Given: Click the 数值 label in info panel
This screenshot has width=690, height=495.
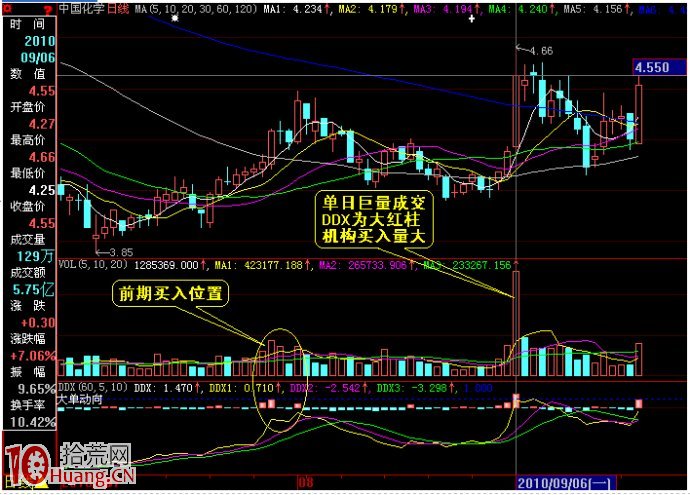Looking at the screenshot, I should [x=28, y=74].
